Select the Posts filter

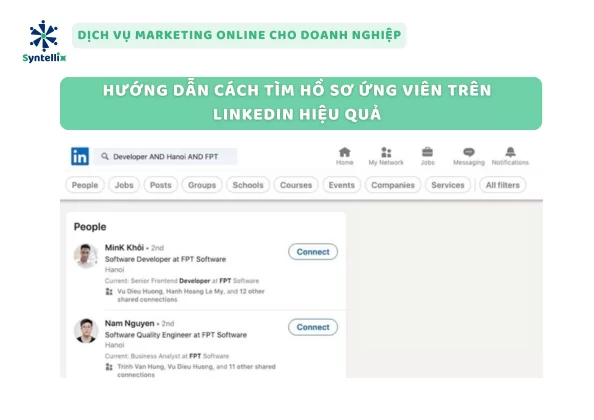161,185
